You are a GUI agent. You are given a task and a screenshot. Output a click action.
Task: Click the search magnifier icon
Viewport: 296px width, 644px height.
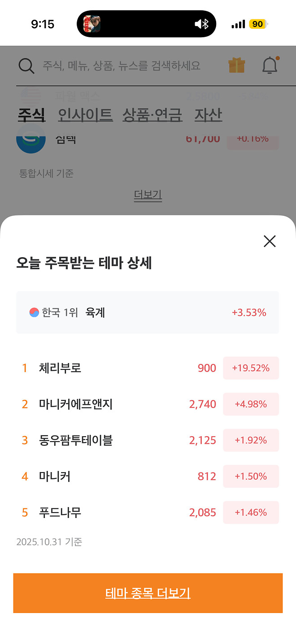26,66
